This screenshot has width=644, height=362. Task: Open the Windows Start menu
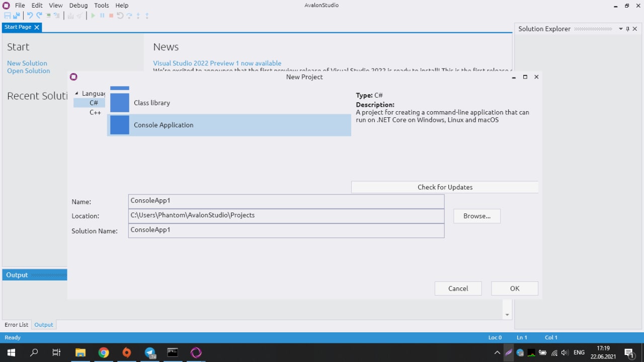(11, 352)
